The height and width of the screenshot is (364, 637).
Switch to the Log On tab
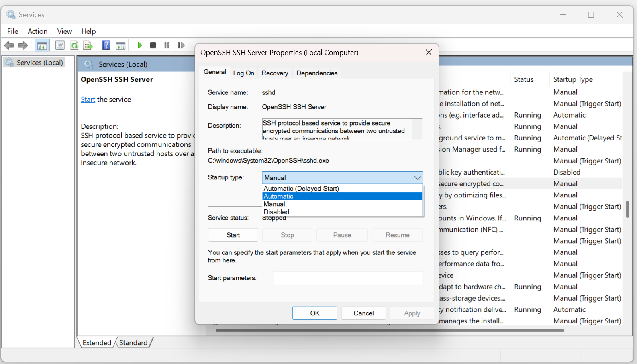[x=243, y=73]
